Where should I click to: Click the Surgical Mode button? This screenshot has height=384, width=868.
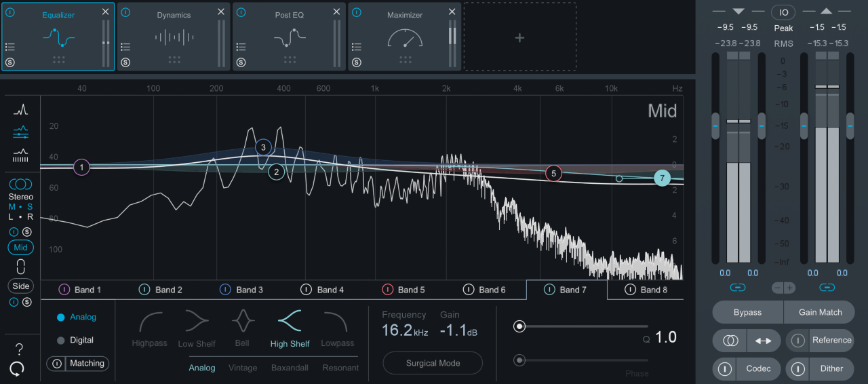[433, 363]
